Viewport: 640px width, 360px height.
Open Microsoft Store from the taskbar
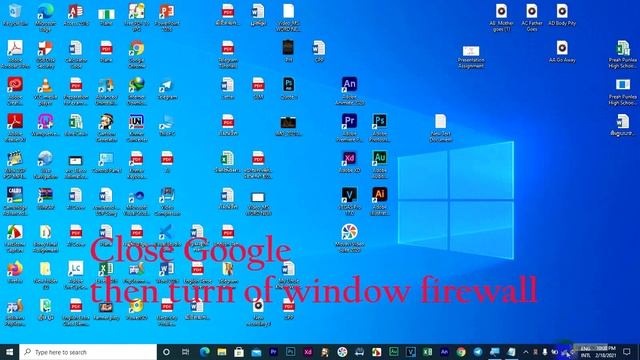[x=239, y=352]
